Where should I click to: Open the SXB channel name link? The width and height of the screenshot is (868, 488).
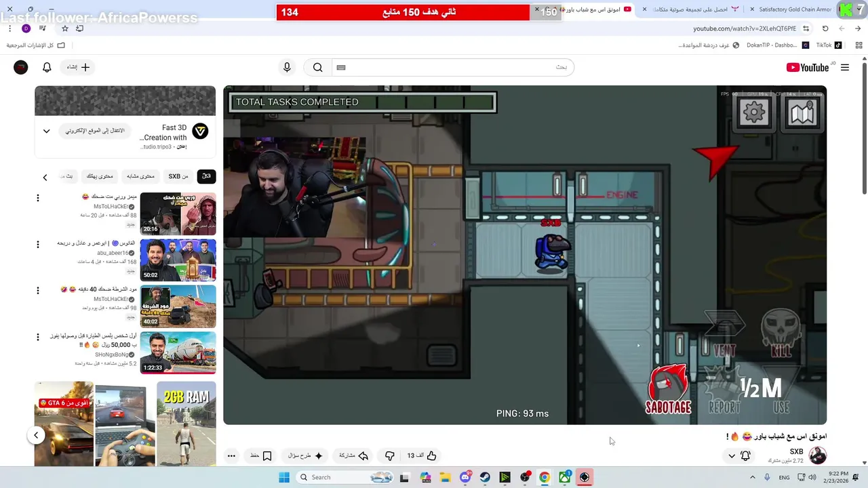(796, 451)
